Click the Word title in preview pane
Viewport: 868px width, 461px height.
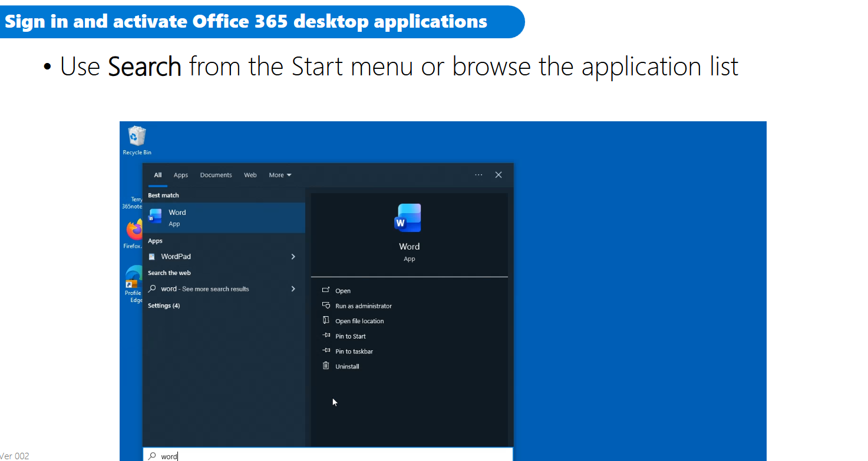[x=409, y=247]
